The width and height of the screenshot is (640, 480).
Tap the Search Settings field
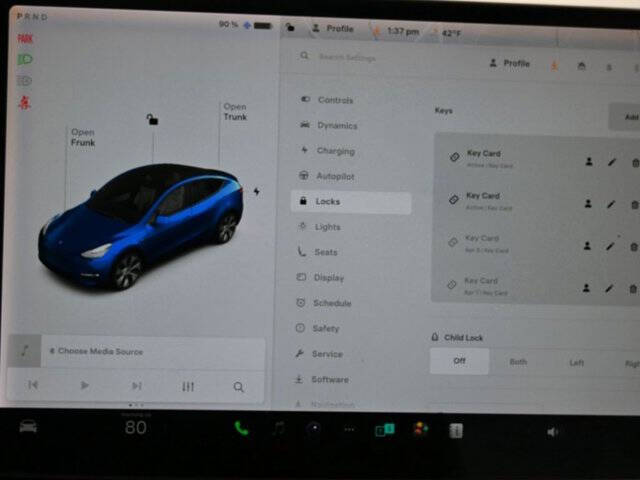tap(347, 58)
